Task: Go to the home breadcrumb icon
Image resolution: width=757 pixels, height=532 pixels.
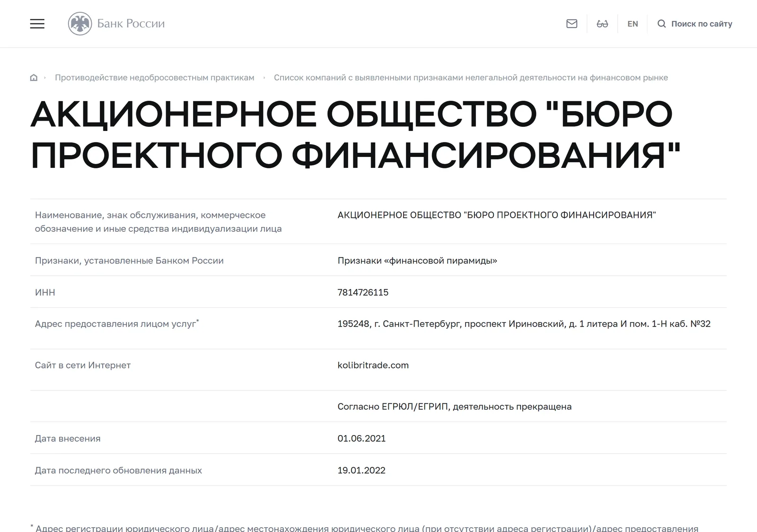Action: [34, 78]
